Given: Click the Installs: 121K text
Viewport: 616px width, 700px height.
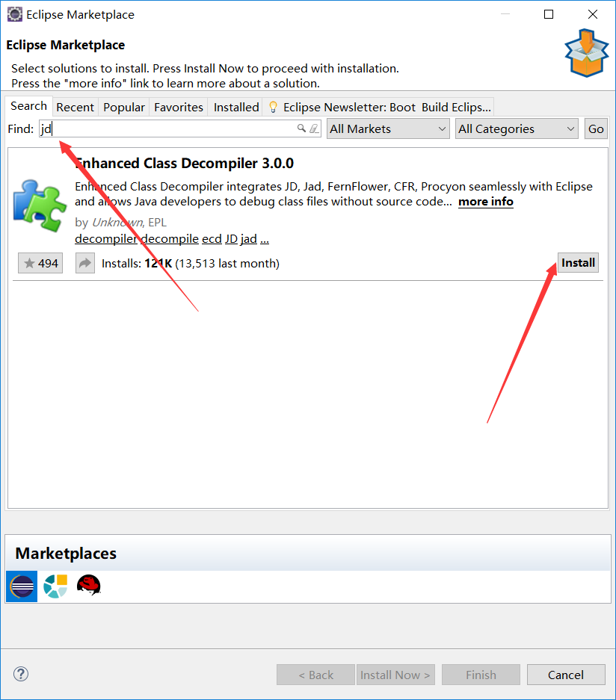Looking at the screenshot, I should click(x=137, y=264).
